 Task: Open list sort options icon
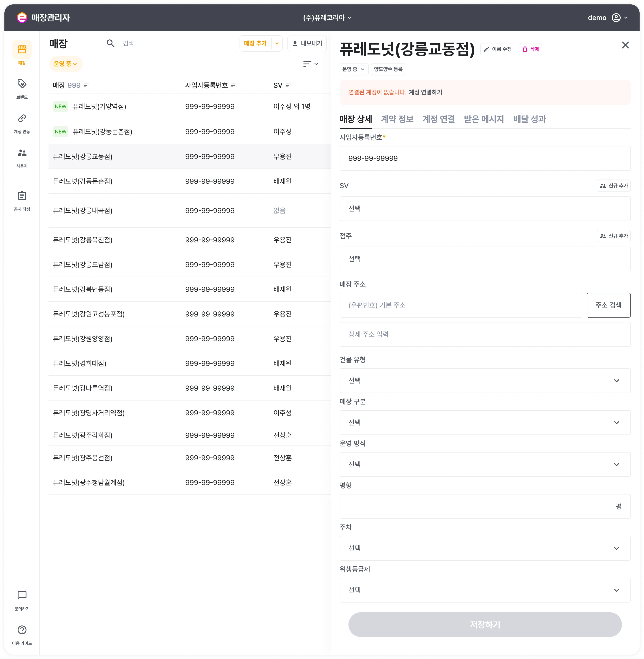311,64
